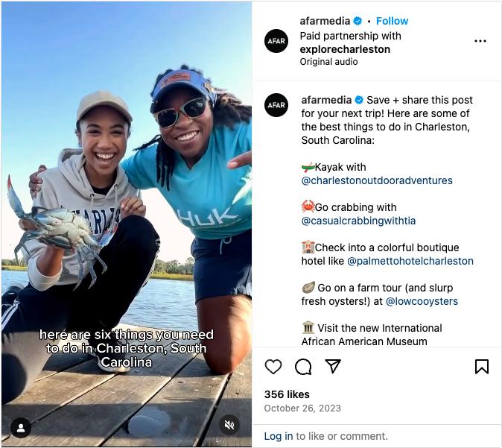Screen dimensions: 502x448
Task: Open explorecharleston partner profile
Action: tap(345, 49)
